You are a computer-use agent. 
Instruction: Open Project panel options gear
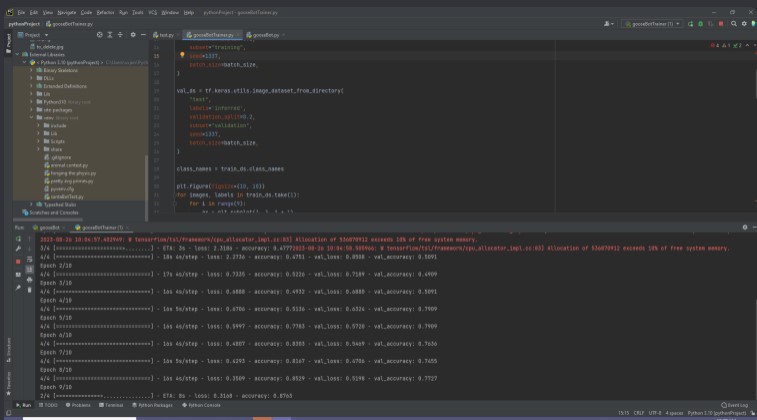[133, 35]
